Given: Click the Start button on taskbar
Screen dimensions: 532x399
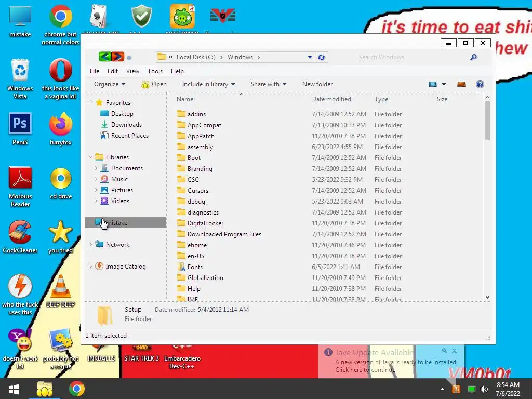Looking at the screenshot, I should [14, 389].
